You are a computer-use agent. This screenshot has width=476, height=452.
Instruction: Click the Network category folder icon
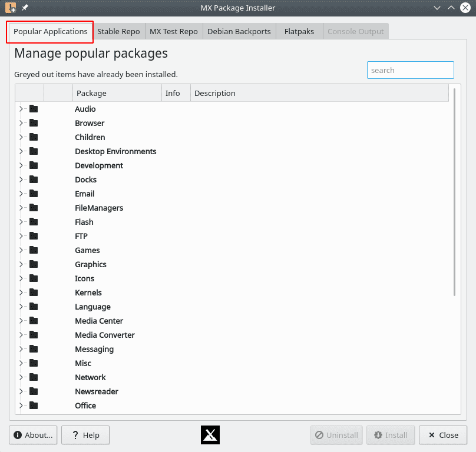pyautogui.click(x=32, y=377)
